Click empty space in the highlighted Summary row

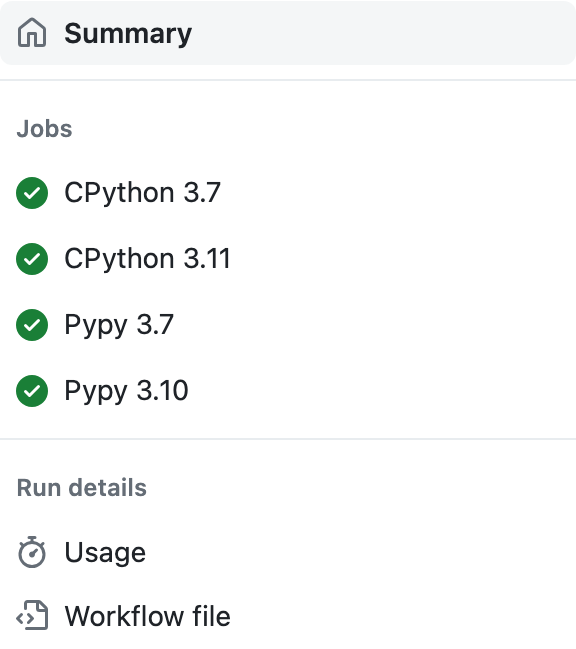click(381, 33)
